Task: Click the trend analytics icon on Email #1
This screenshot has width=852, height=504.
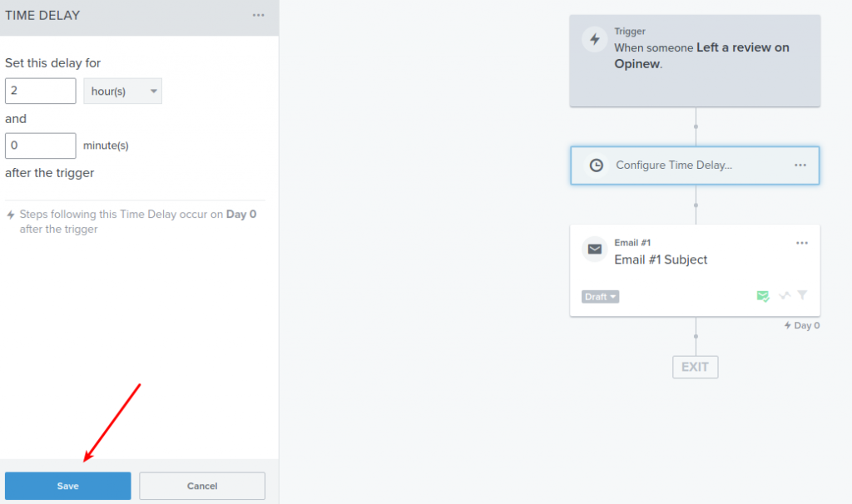Action: coord(784,295)
